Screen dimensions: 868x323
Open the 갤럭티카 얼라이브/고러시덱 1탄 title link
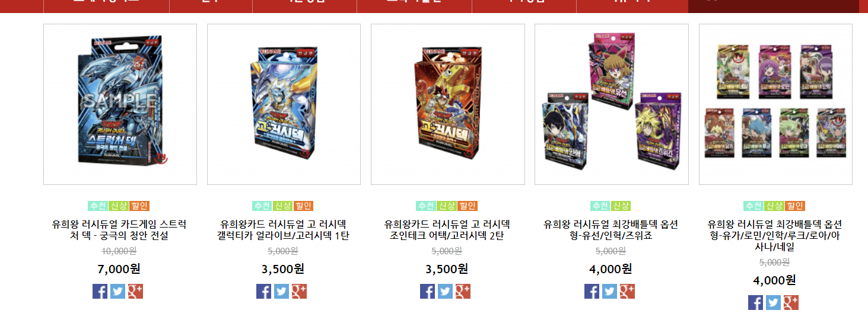click(x=284, y=230)
